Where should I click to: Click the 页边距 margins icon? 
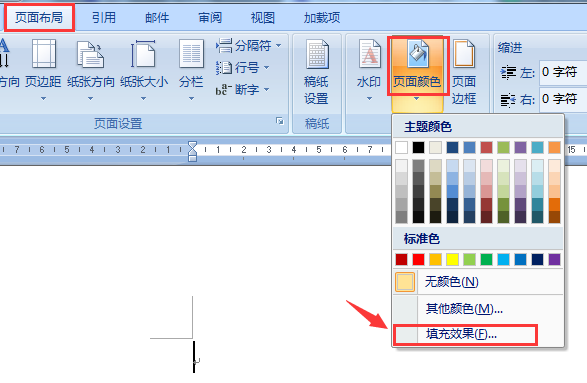coord(43,54)
